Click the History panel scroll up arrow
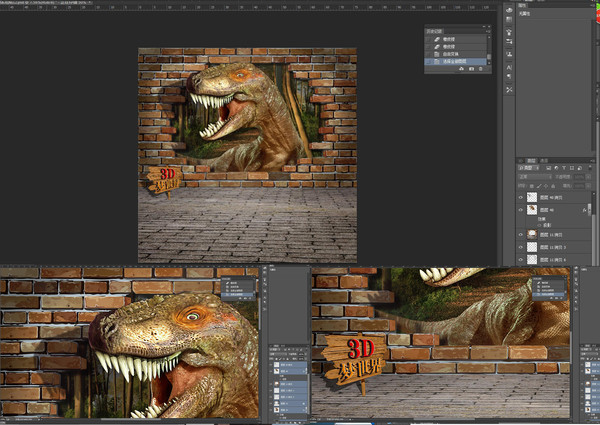 [x=489, y=37]
